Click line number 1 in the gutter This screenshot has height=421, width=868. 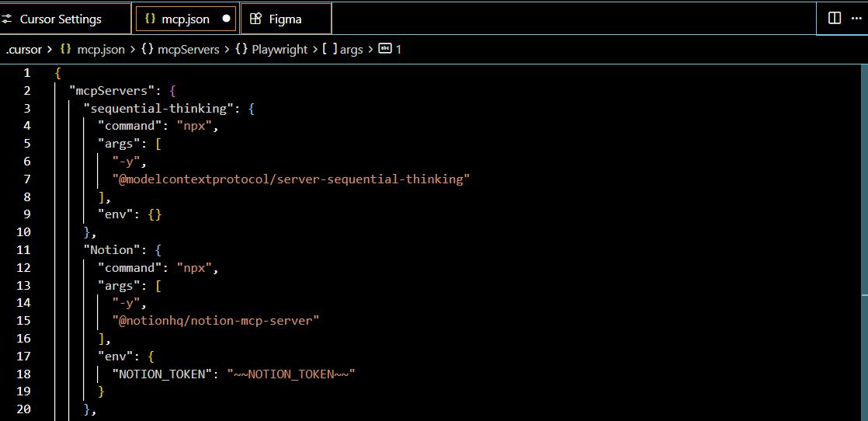[28, 72]
